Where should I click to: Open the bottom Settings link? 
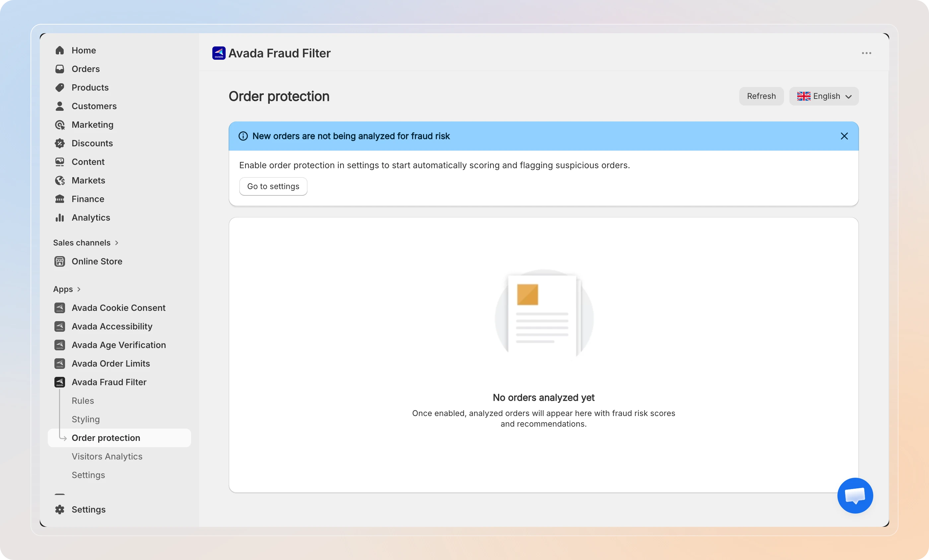tap(89, 510)
